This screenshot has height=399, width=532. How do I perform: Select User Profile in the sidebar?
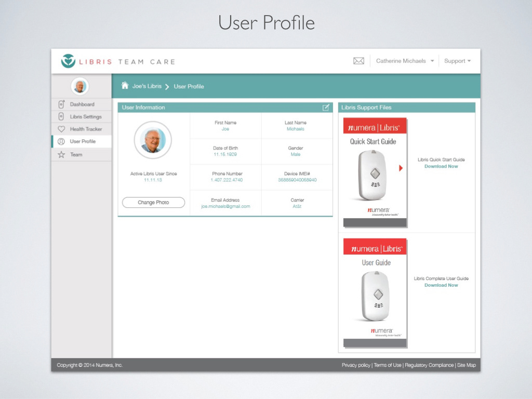pyautogui.click(x=82, y=141)
